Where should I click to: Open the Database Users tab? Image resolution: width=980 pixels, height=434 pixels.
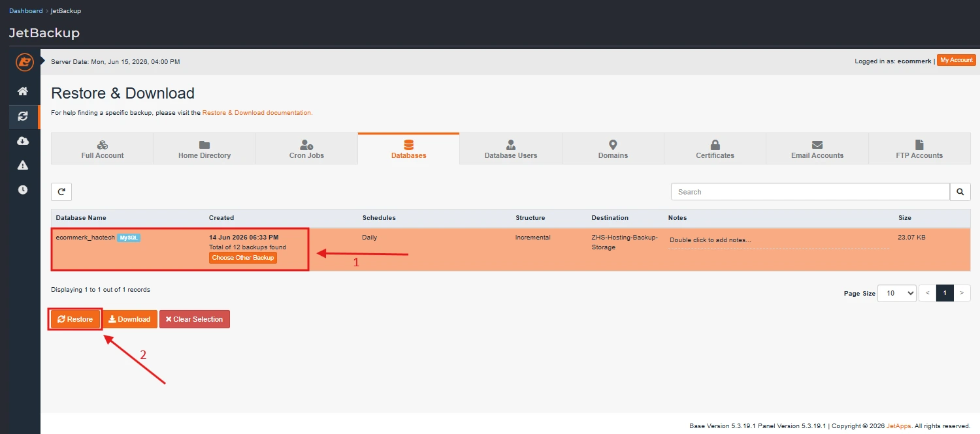[x=511, y=149]
